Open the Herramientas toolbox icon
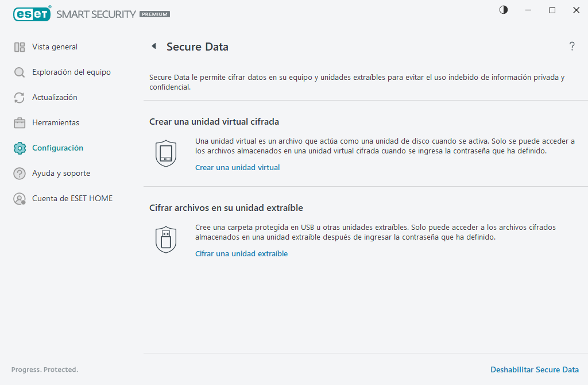The height and width of the screenshot is (385, 588). click(19, 122)
